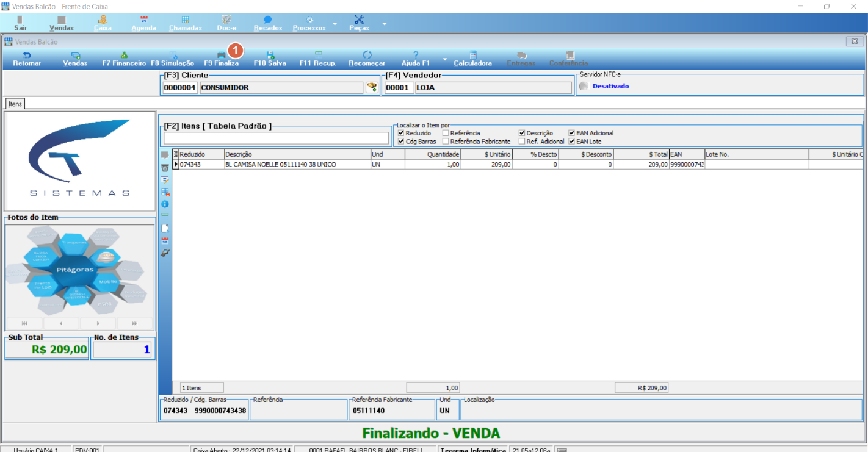This screenshot has height=452, width=868.
Task: Click the grid column selector icon
Action: [176, 154]
